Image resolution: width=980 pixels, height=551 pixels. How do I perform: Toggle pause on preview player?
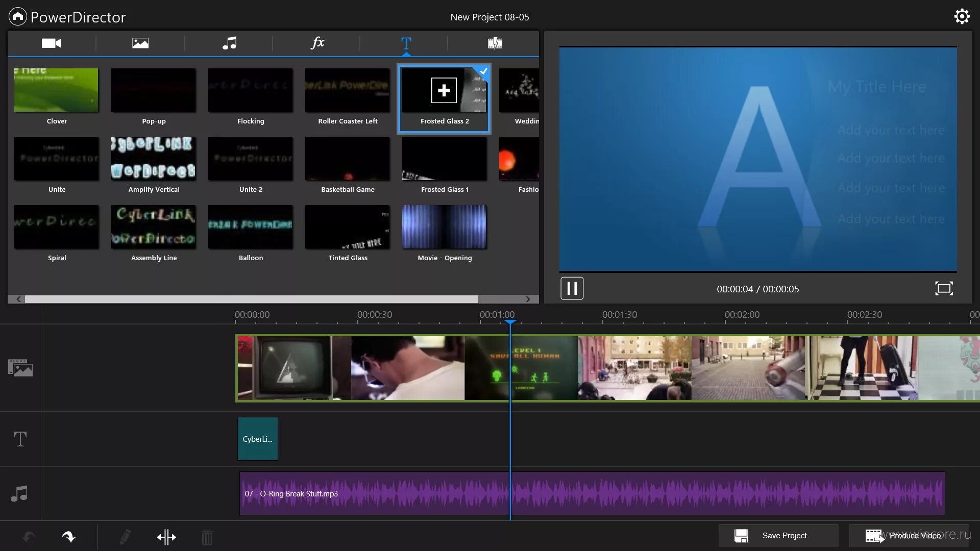click(x=572, y=288)
